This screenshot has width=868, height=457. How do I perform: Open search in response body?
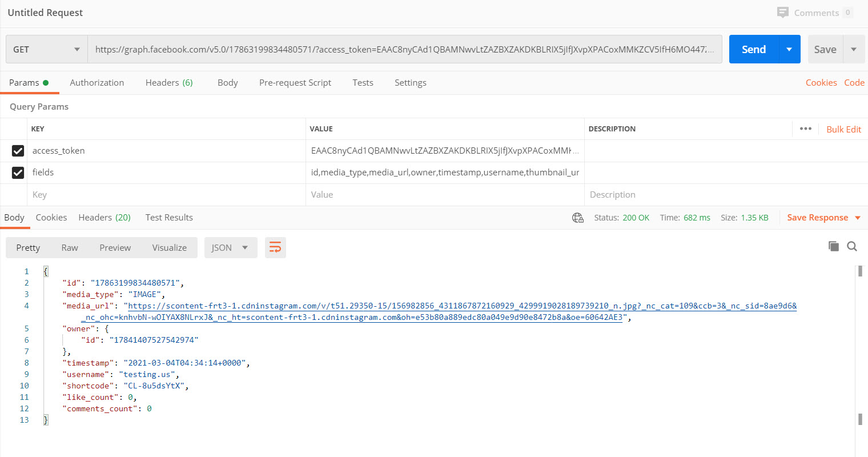tap(852, 246)
